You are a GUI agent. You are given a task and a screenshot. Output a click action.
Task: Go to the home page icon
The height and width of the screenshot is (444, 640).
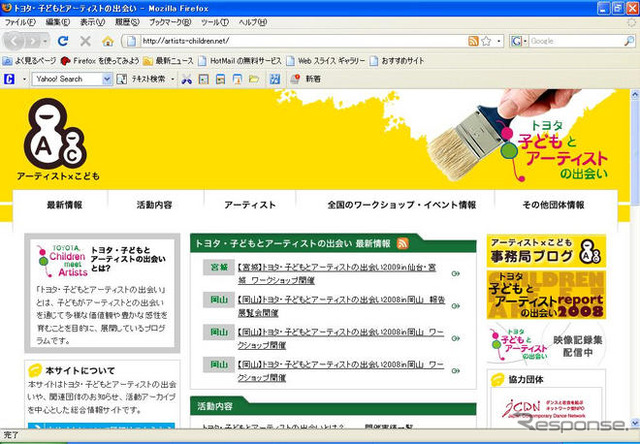[108, 41]
